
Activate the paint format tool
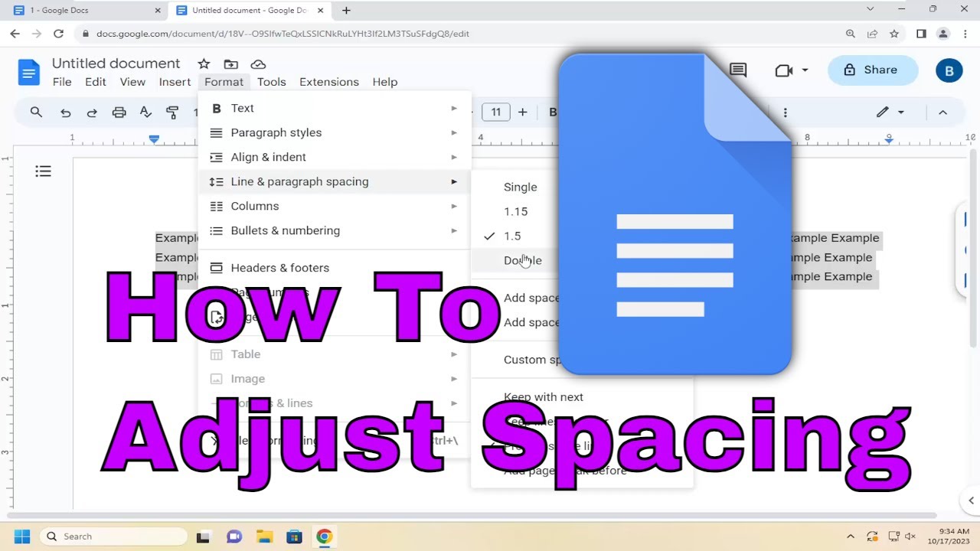pos(172,112)
